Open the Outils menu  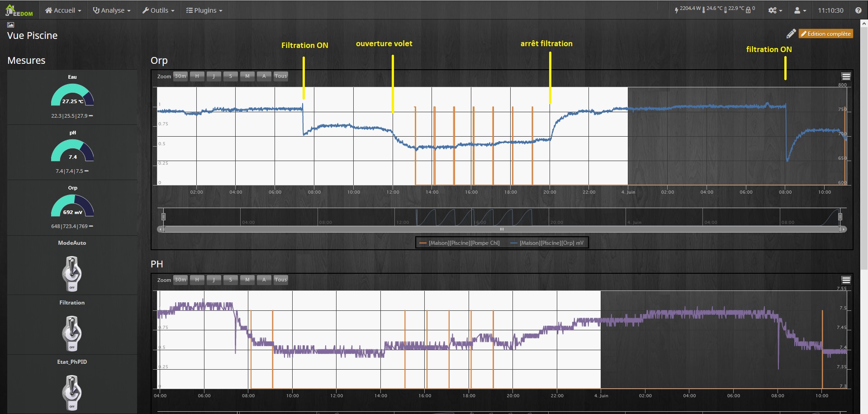[158, 10]
